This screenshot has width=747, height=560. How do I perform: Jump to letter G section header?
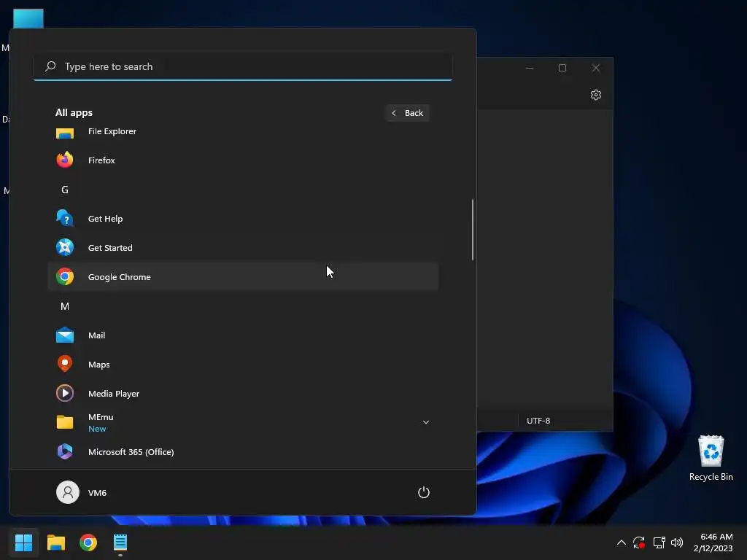[x=65, y=190]
